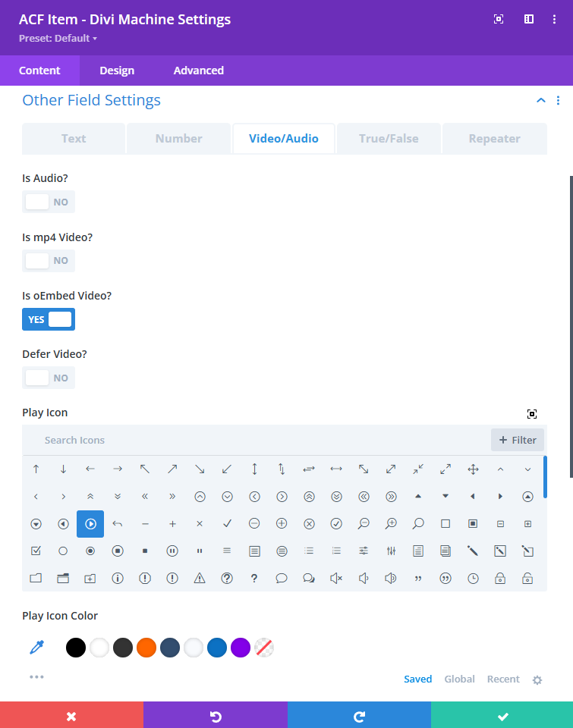The image size is (573, 728).
Task: Click the icon Filter button
Action: 518,440
